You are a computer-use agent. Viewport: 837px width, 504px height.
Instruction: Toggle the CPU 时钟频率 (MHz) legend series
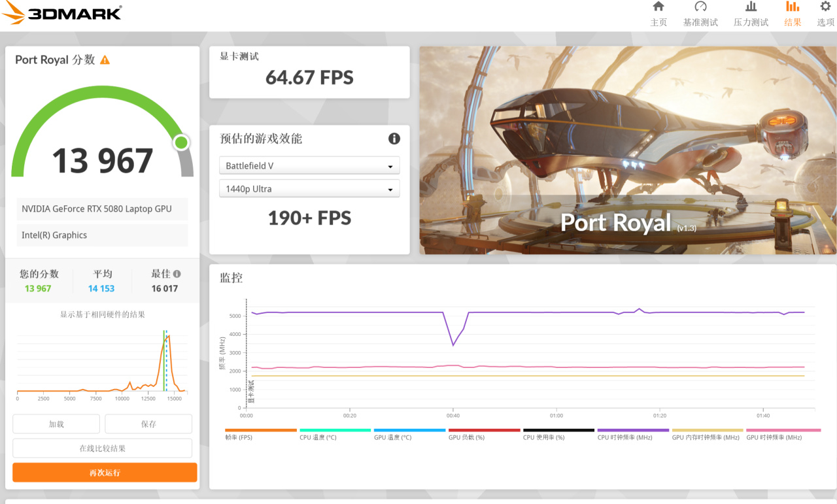point(634,434)
